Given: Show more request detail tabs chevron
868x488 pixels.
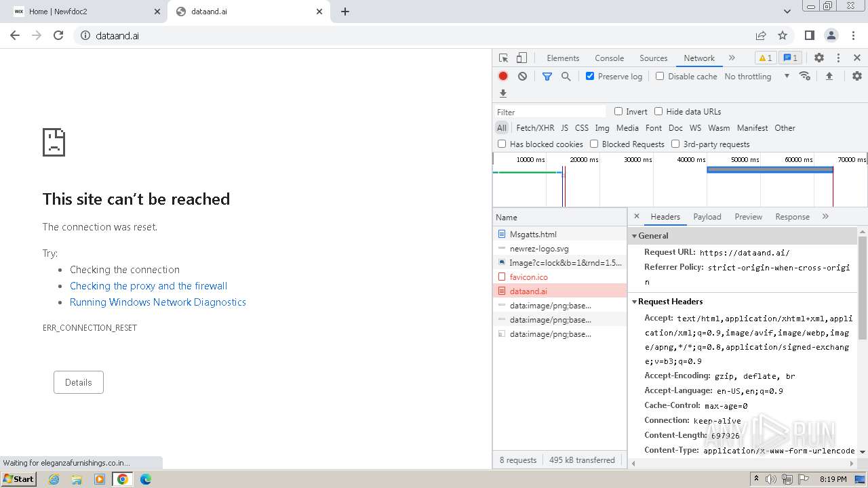Looking at the screenshot, I should tap(825, 217).
